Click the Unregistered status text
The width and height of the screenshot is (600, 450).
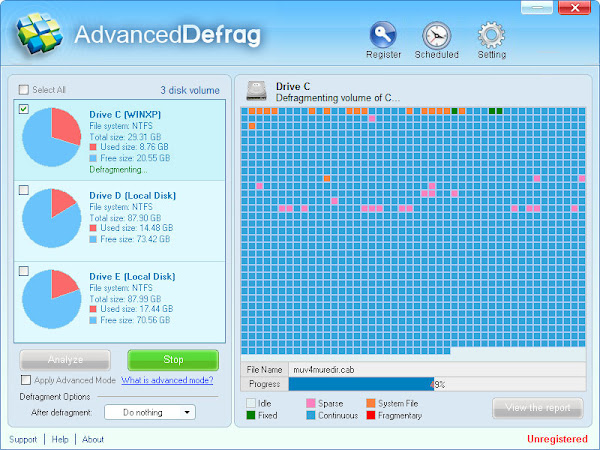click(x=557, y=439)
